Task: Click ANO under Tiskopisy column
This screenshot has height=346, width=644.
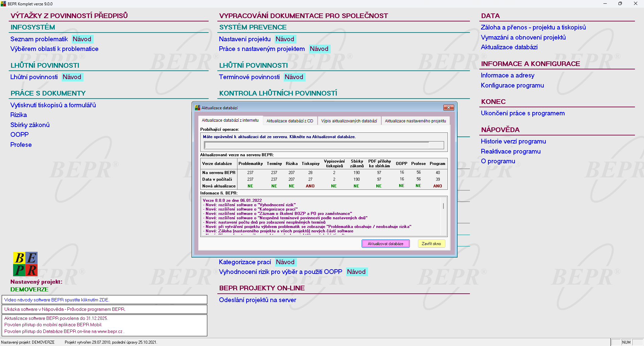Action: [310, 186]
